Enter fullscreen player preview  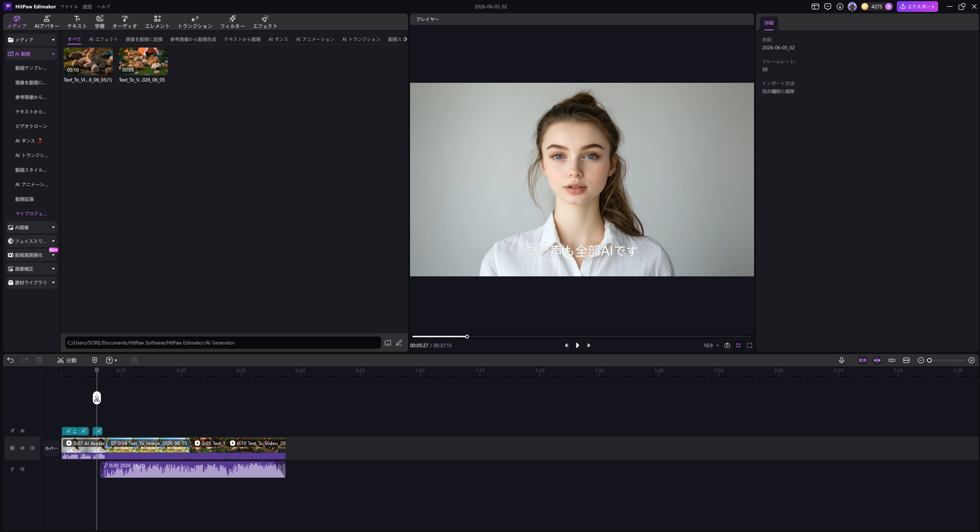[x=749, y=345]
